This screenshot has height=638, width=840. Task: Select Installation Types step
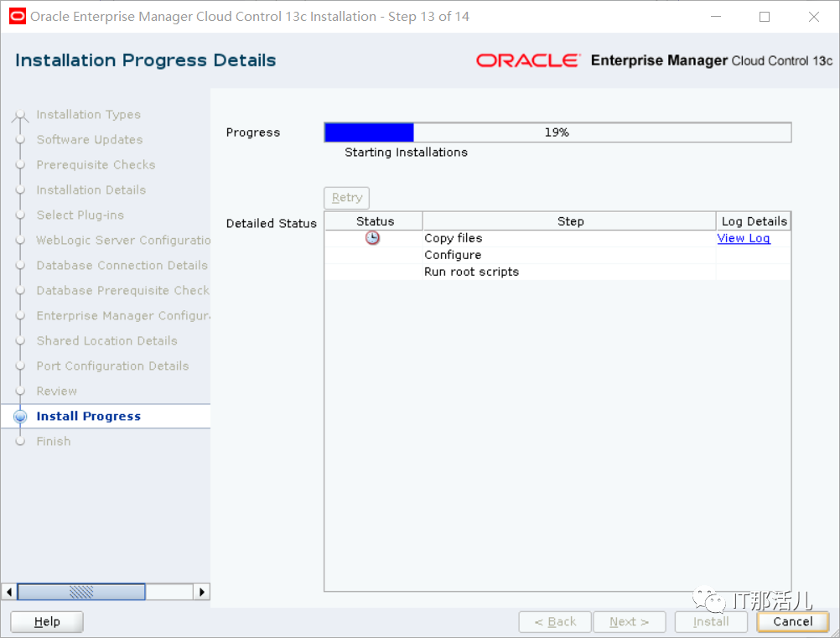[88, 115]
